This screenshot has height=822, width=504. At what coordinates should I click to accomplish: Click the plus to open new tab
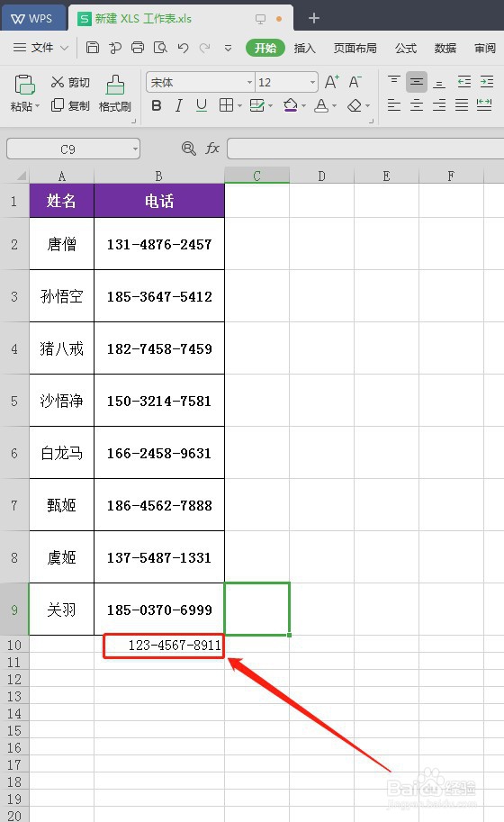tap(314, 18)
